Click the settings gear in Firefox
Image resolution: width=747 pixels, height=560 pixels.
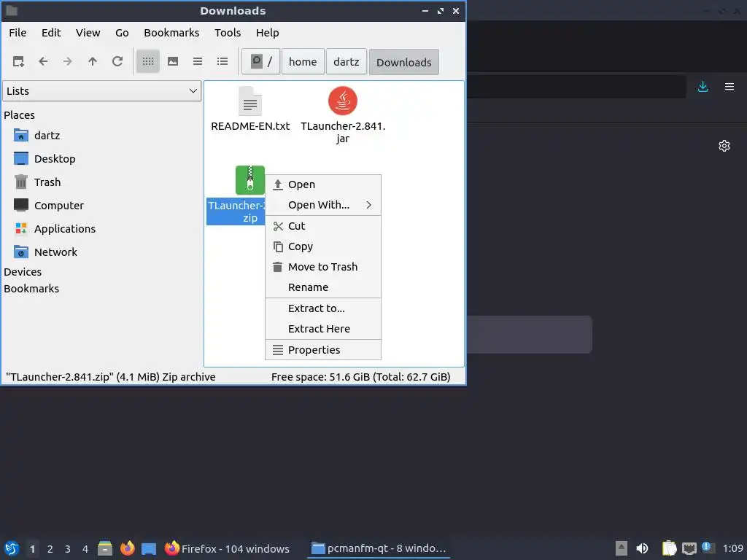[724, 146]
